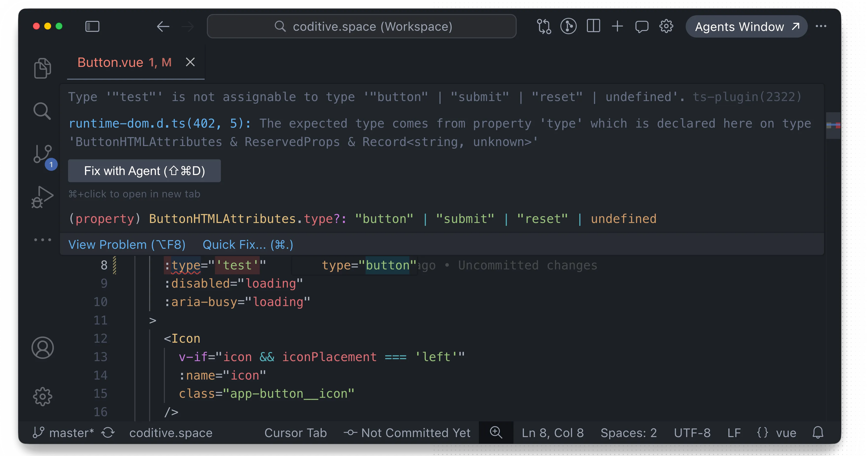
Task: Click the plus icon in title bar
Action: pyautogui.click(x=617, y=26)
